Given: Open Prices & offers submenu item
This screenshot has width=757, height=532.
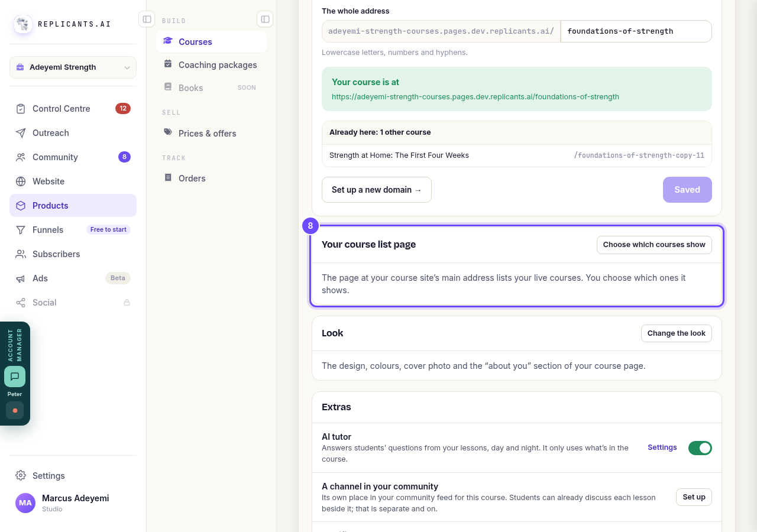Looking at the screenshot, I should point(211,134).
